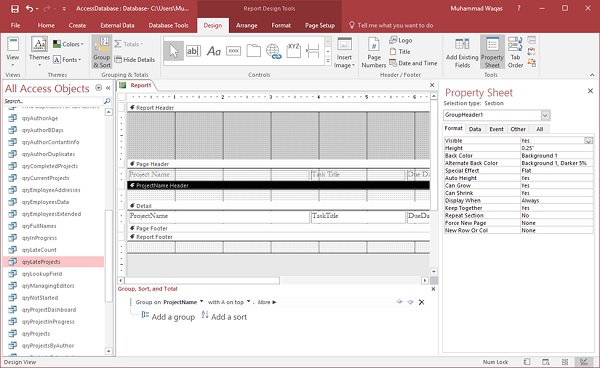Click Add a group
Viewport: 600px width, 368px height.
pyautogui.click(x=168, y=317)
